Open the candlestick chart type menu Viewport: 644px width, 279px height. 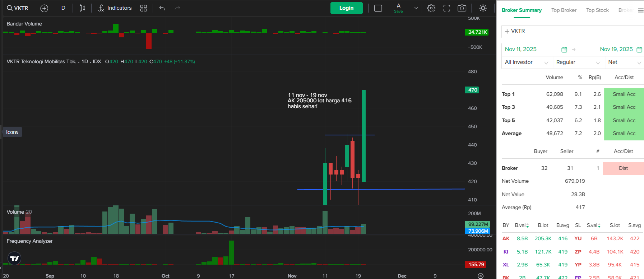pyautogui.click(x=82, y=8)
